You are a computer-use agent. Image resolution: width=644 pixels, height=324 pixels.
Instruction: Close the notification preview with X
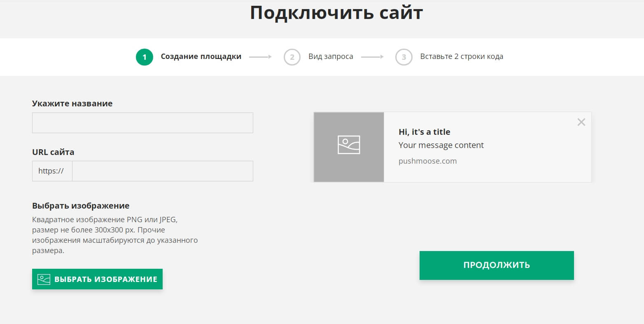pos(581,122)
